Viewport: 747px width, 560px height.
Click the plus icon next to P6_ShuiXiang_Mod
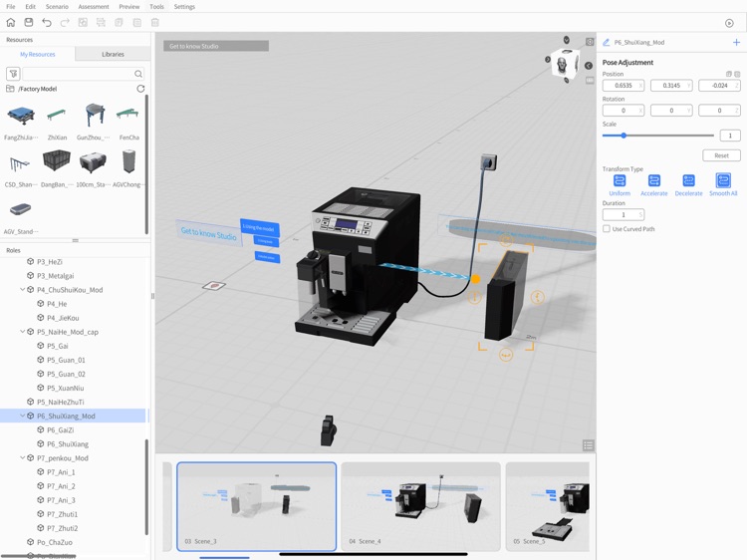point(736,43)
